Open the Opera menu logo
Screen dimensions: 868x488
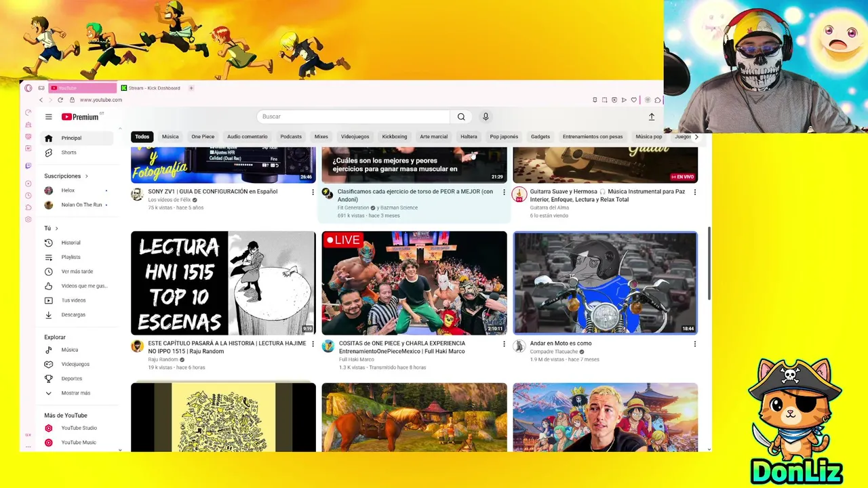tap(28, 88)
